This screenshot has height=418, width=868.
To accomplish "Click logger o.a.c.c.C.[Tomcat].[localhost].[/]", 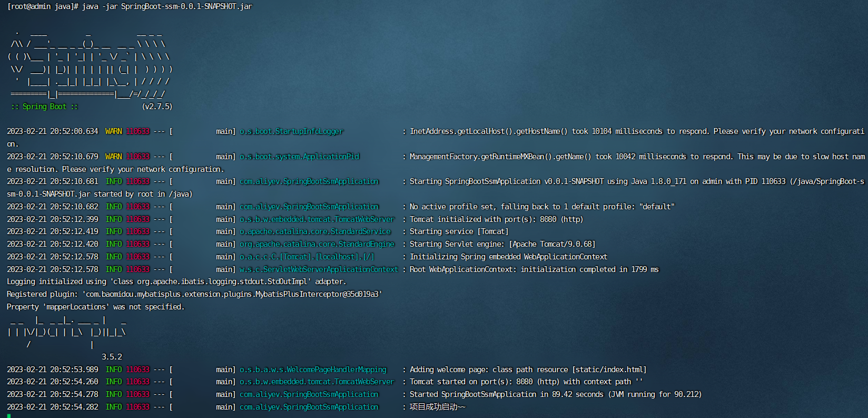I will tap(307, 257).
